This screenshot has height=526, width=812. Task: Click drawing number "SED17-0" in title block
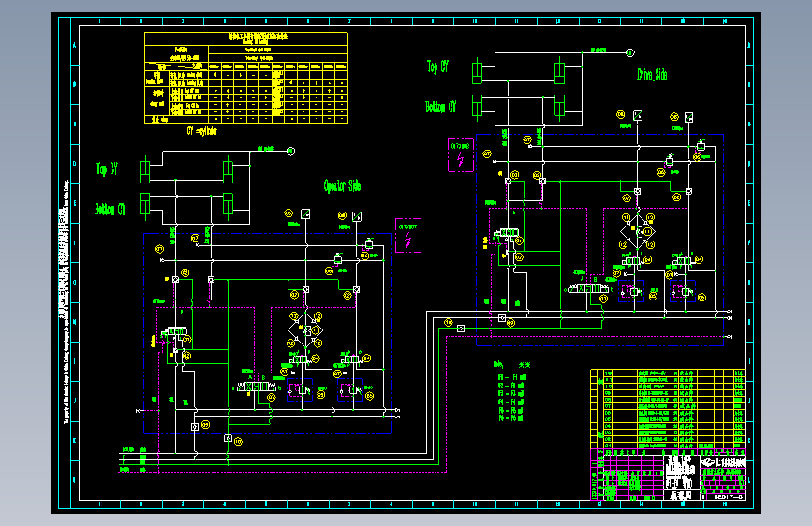(x=728, y=496)
